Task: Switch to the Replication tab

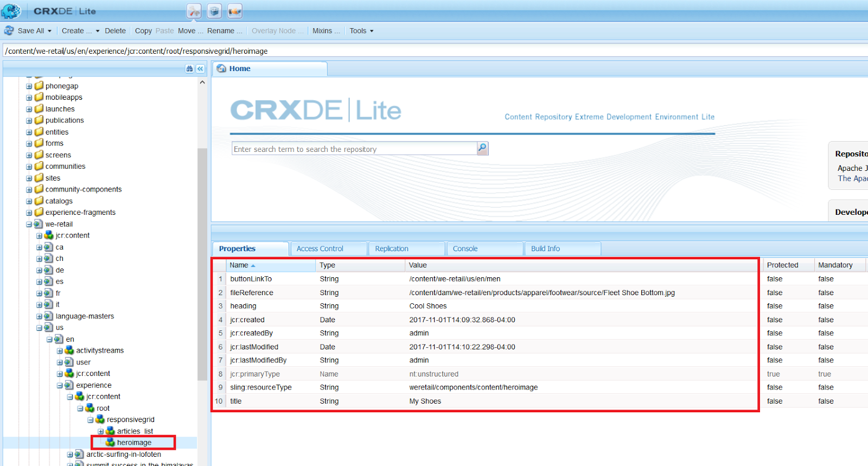Action: tap(407, 248)
